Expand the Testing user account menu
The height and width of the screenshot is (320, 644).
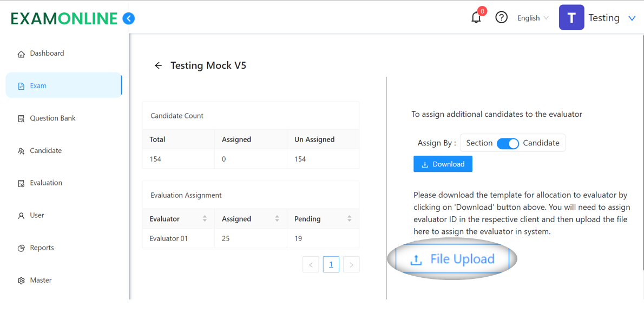(632, 18)
